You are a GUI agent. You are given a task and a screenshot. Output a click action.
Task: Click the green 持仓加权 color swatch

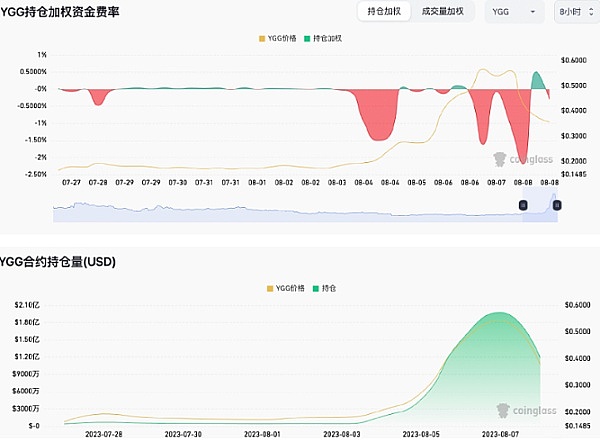[x=307, y=39]
